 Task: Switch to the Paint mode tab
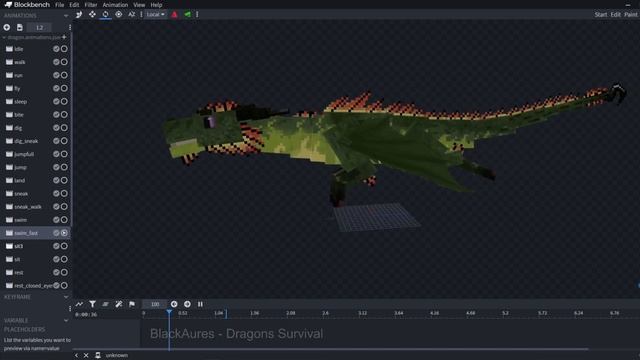631,14
